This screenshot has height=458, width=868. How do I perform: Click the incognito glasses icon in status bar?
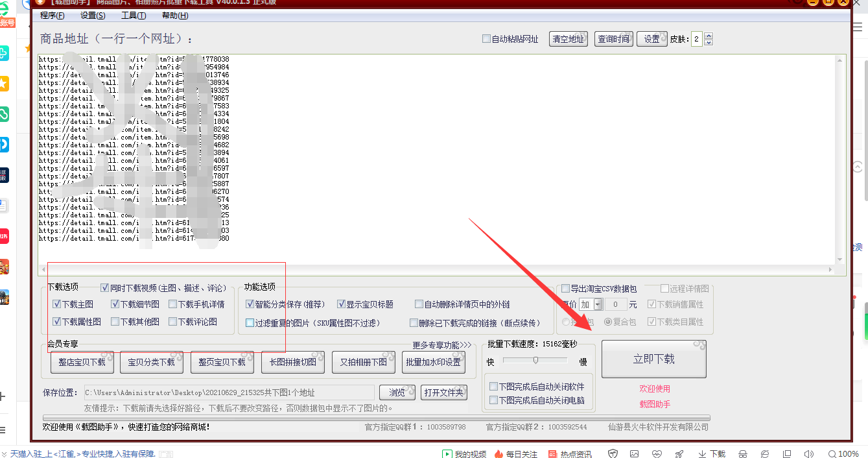click(x=744, y=454)
